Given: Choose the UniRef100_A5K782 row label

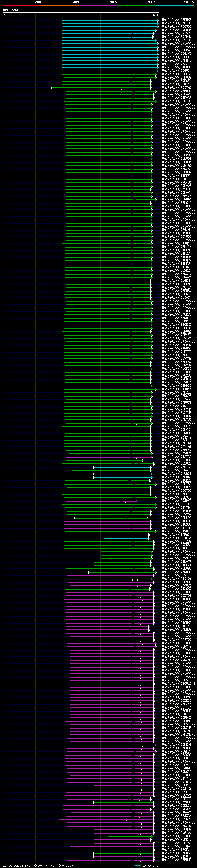Looking at the screenshot, I should click(177, 484).
